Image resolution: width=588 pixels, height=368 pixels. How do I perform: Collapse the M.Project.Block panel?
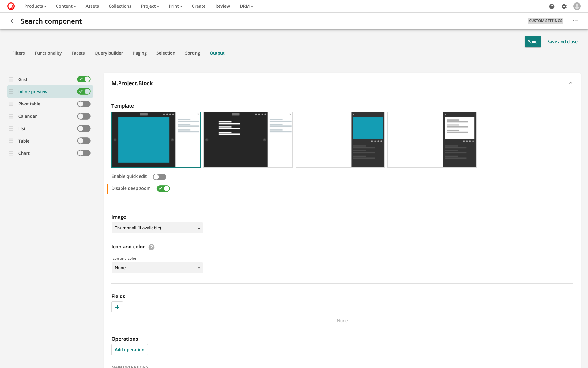click(571, 83)
